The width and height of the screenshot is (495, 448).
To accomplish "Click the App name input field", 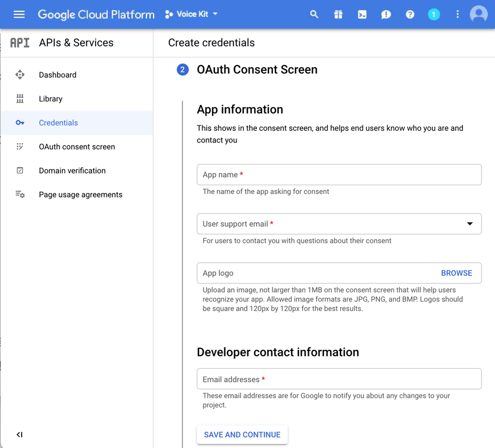I will click(339, 174).
